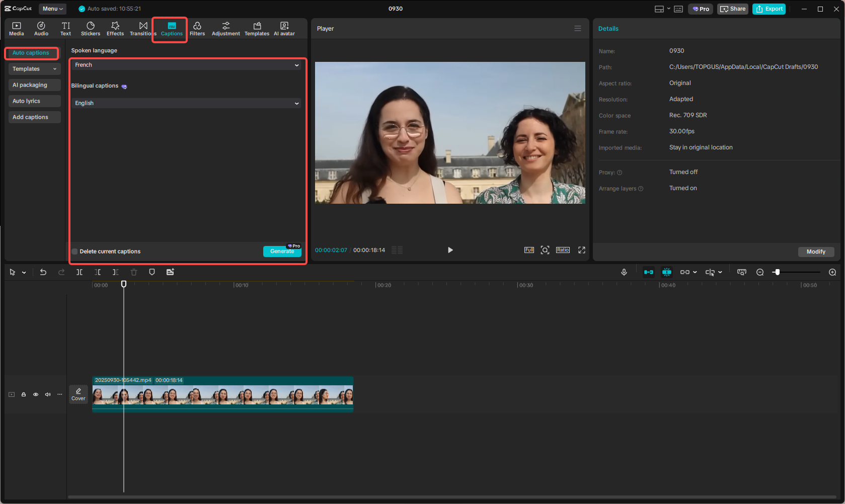Open the French spoken language dropdown
This screenshot has width=845, height=504.
click(186, 65)
